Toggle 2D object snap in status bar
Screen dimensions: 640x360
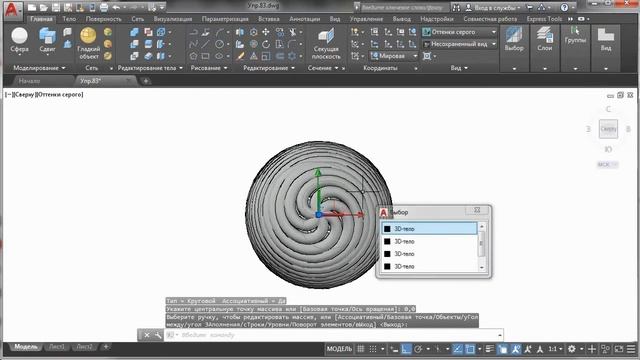point(470,349)
